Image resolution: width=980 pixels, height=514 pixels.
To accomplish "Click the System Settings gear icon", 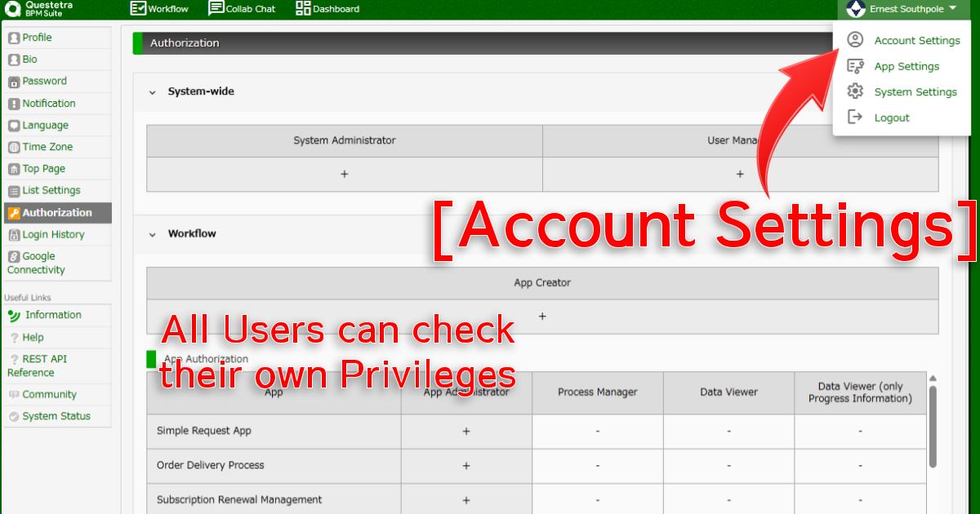I will point(855,91).
